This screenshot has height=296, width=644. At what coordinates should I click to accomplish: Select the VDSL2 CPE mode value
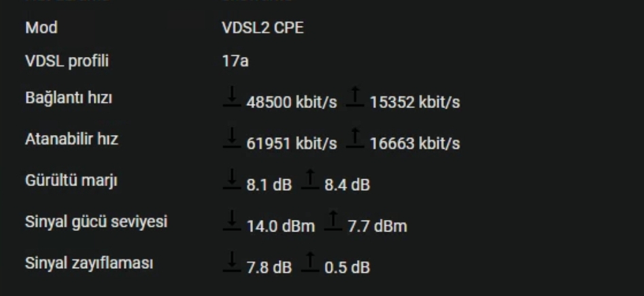[x=263, y=28]
